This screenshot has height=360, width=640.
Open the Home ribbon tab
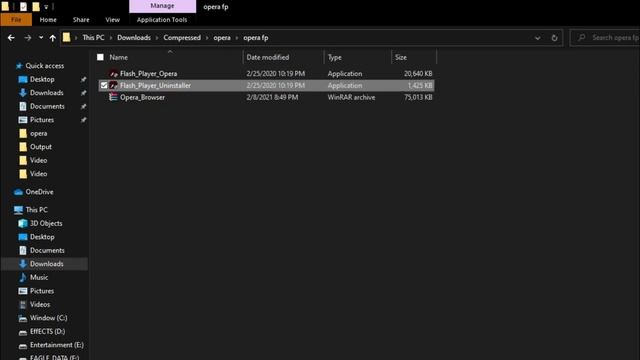(48, 20)
